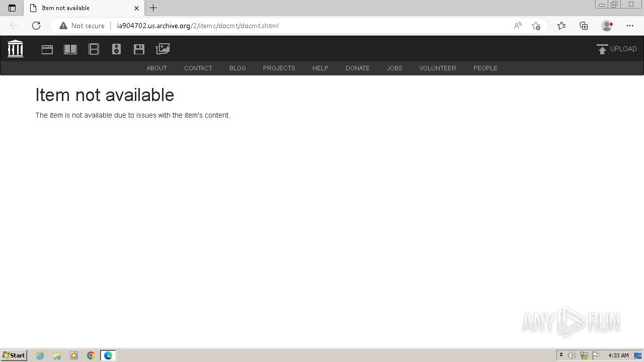Open the Software floppy disk icon

tap(139, 49)
